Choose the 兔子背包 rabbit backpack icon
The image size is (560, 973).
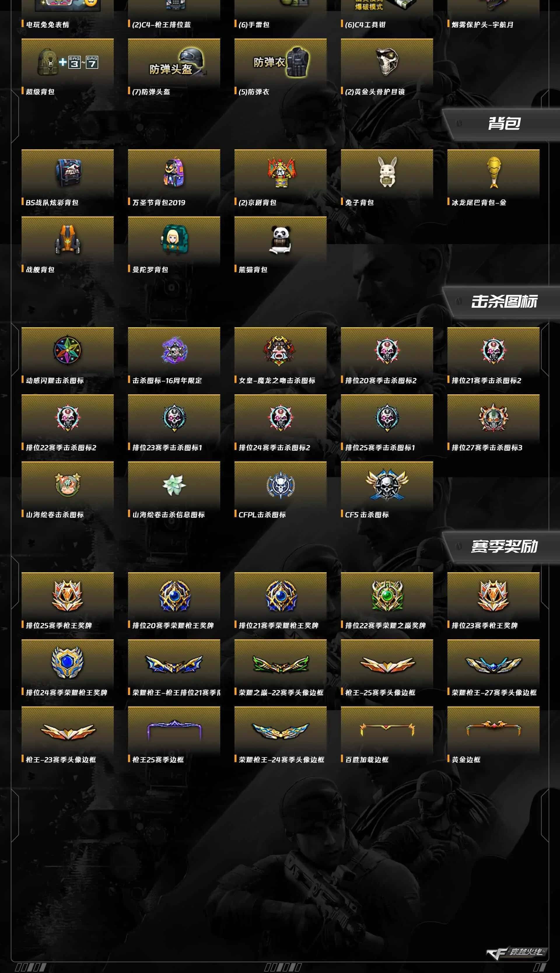point(387,172)
